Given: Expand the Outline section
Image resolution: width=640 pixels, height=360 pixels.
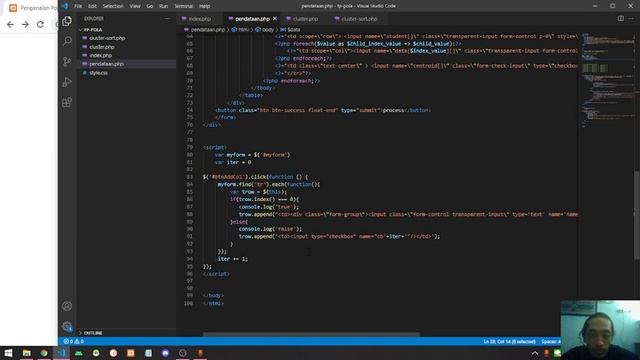Looking at the screenshot, I should [93, 333].
